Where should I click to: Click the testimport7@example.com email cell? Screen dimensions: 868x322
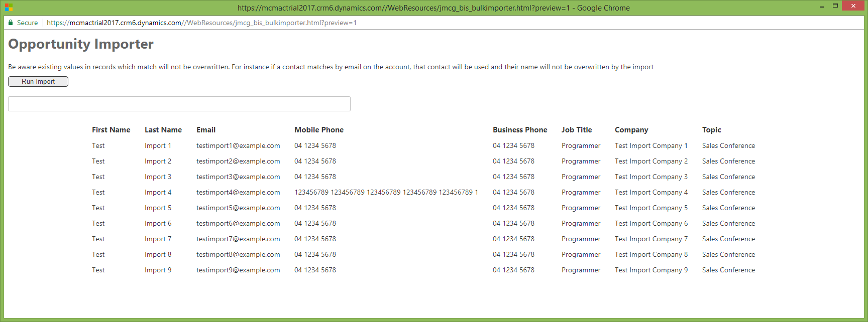238,239
